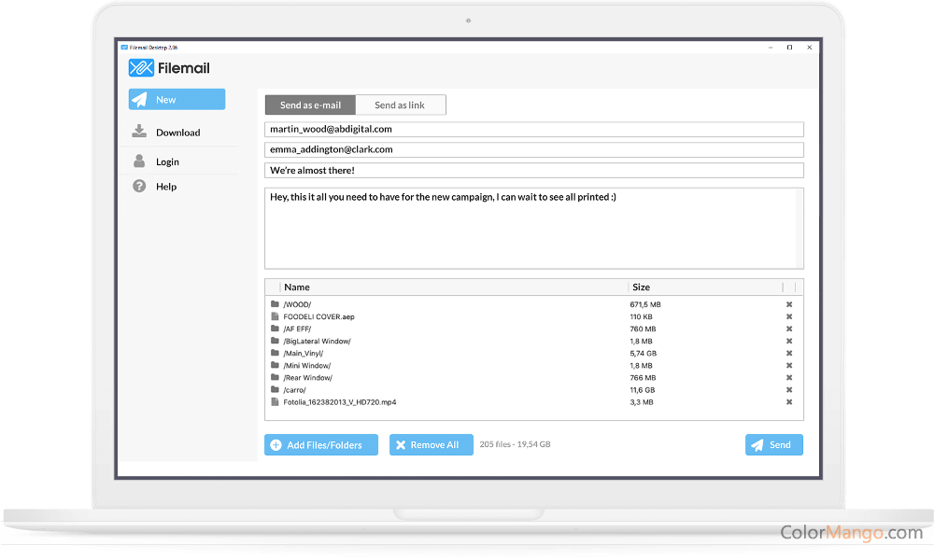Minimize the Filemail Desktop window
Screen dimensions: 934x560
pyautogui.click(x=771, y=47)
